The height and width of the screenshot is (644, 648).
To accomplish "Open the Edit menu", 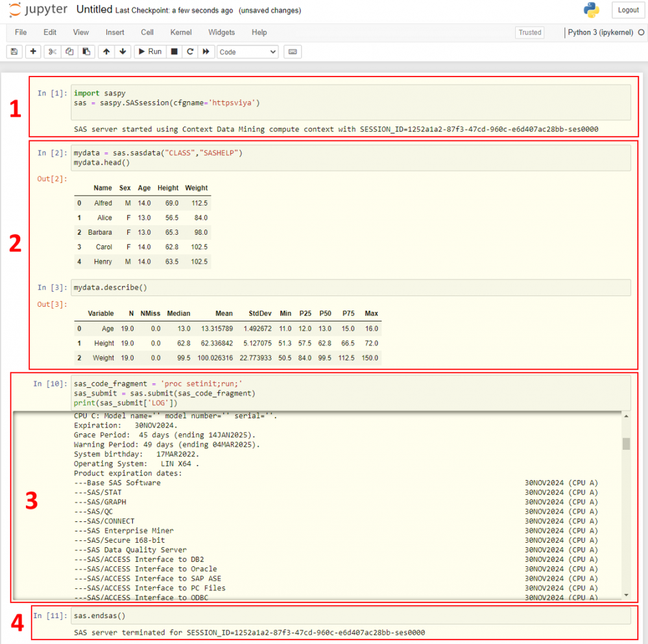I will tap(50, 32).
